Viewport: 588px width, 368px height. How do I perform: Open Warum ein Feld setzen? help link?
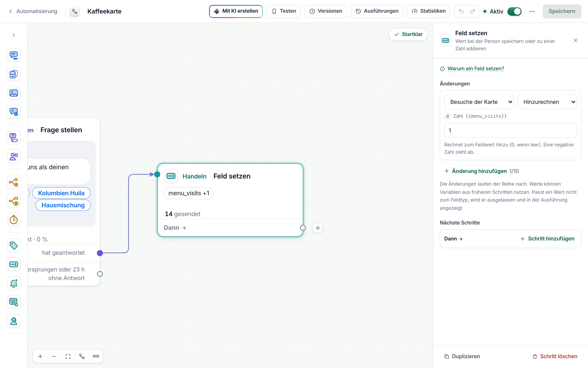[x=476, y=69]
